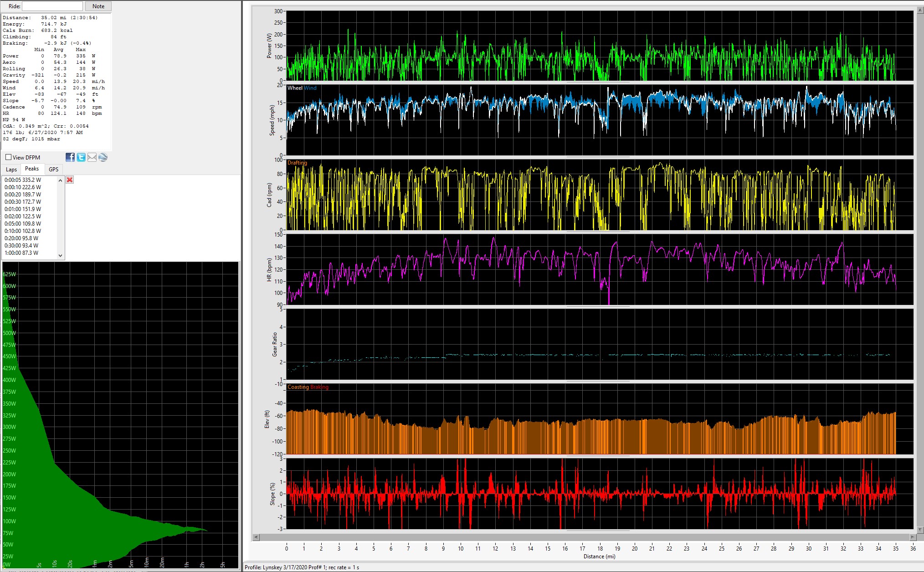Select the 0:10:00 102.8 W peak
Viewport: 924px width, 572px height.
click(x=23, y=231)
